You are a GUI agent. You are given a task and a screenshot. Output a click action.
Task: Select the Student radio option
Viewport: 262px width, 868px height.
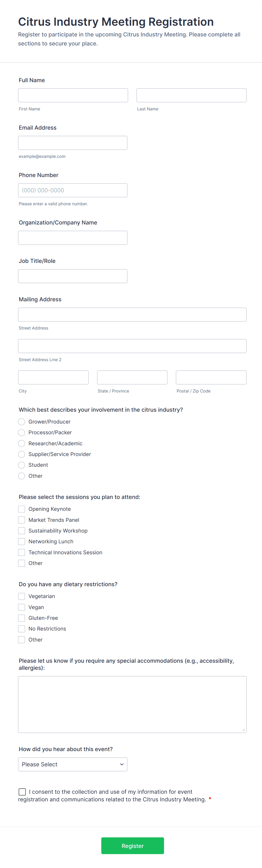21,465
